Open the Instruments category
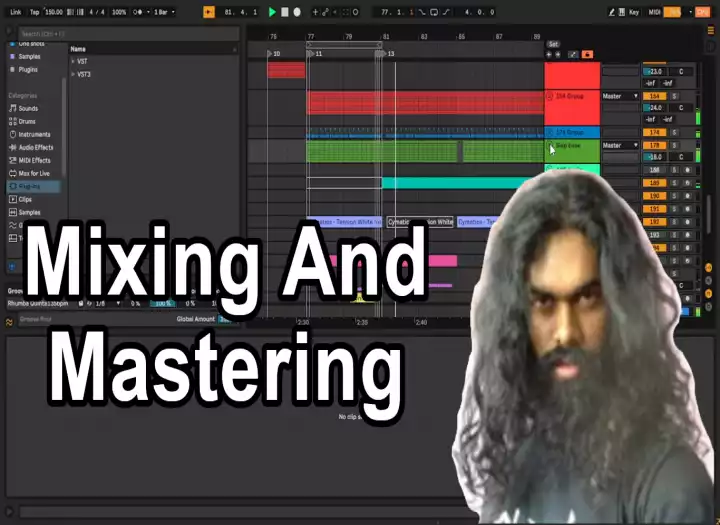720x525 pixels. coord(34,134)
